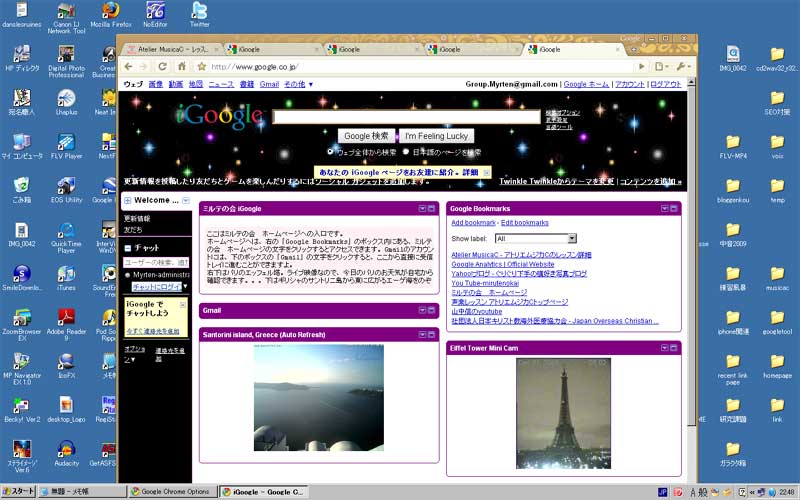
Task: Click the Google ホーム link
Action: click(586, 84)
